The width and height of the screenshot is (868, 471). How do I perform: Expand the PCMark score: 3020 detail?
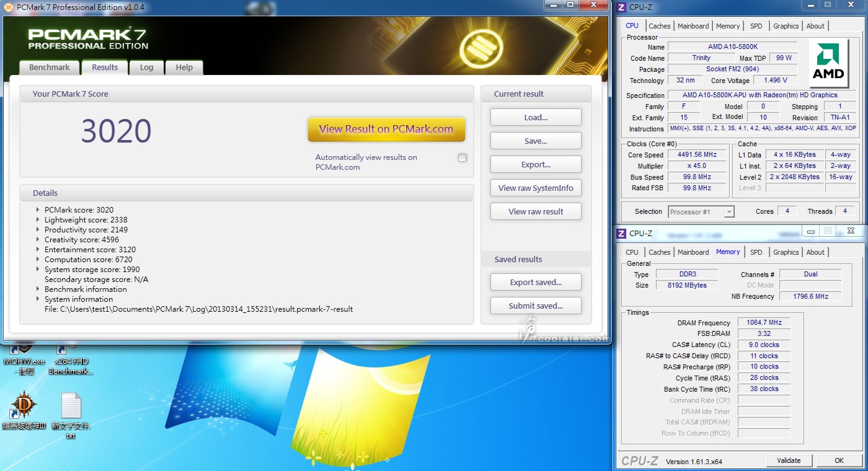pyautogui.click(x=38, y=210)
